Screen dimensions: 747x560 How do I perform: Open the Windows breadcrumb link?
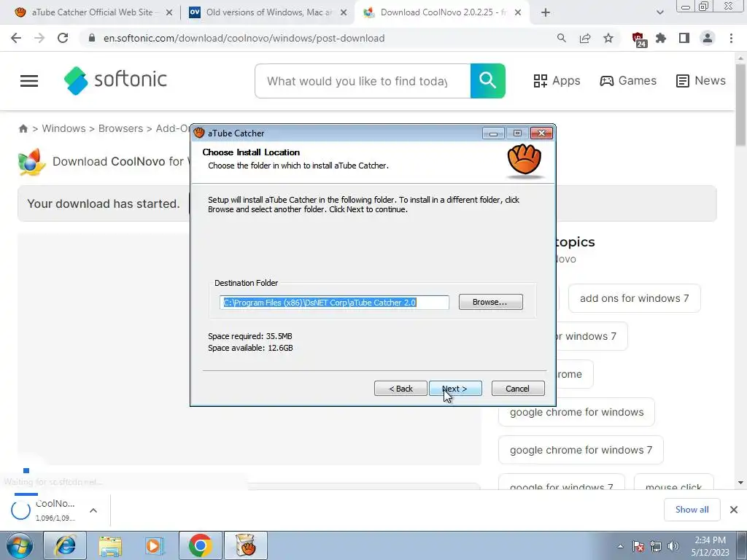point(64,128)
